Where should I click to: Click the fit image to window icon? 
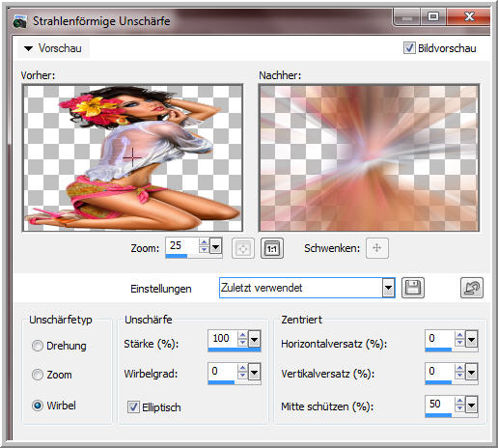pos(243,248)
